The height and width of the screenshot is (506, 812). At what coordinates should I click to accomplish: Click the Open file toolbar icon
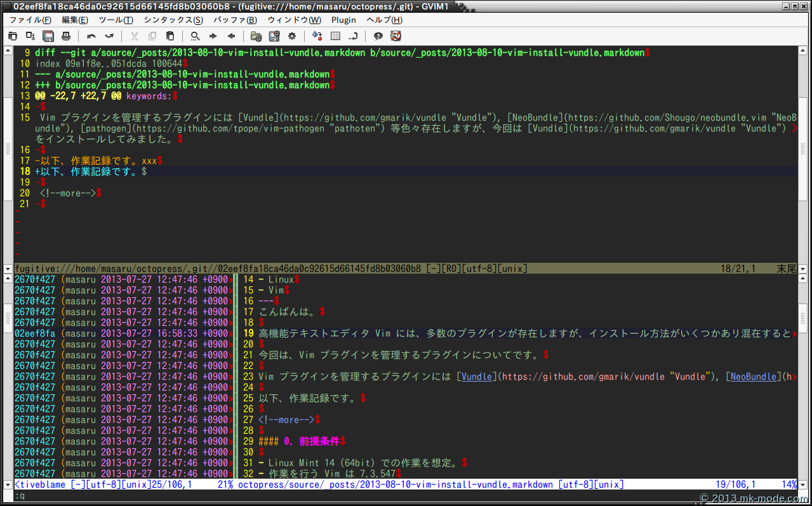[13, 36]
